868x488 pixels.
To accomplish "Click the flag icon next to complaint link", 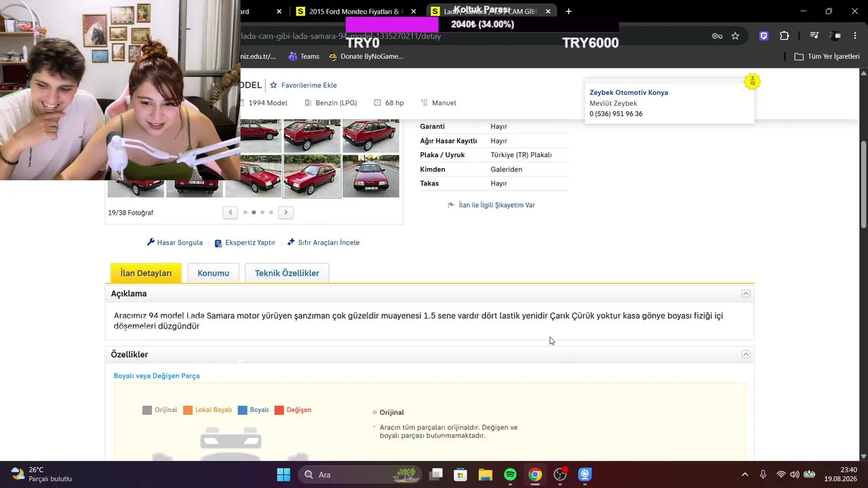I will click(x=451, y=205).
